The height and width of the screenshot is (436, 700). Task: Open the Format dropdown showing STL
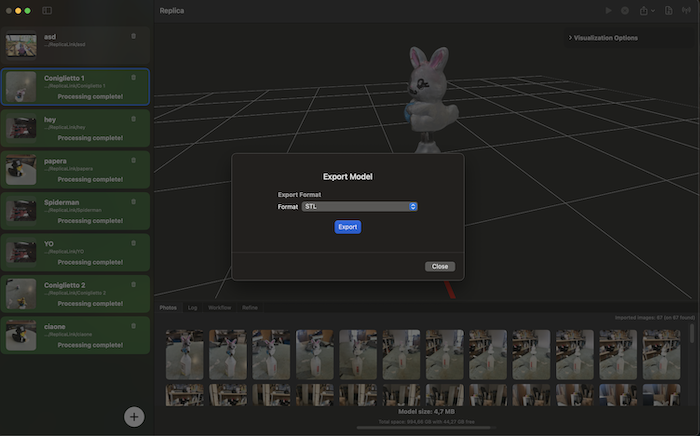pos(360,207)
